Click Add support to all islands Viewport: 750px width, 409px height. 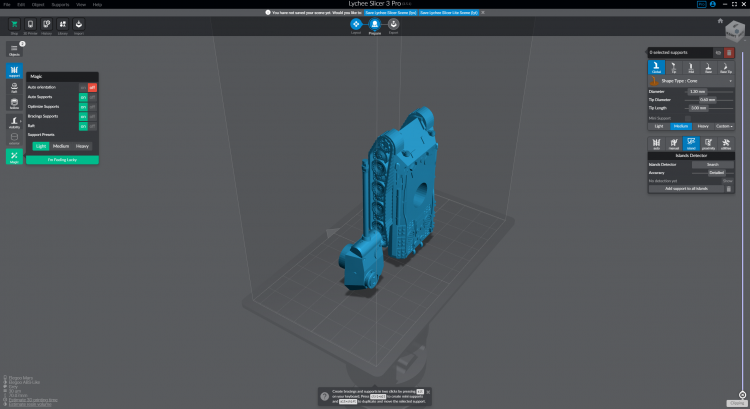685,188
